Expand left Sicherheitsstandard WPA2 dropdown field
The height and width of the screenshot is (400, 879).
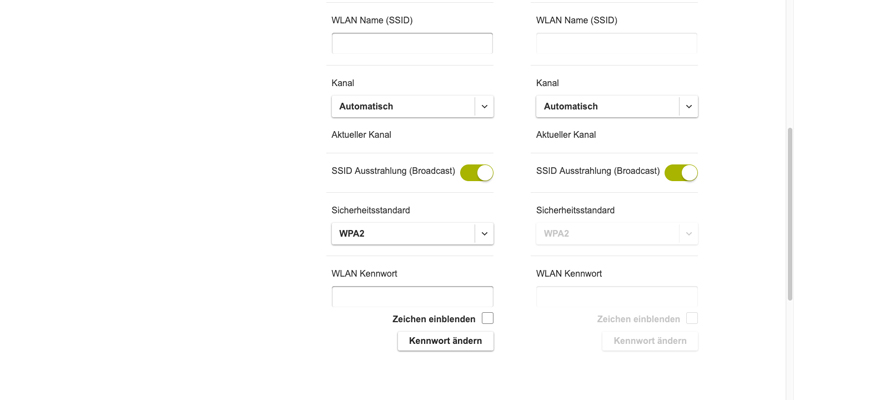click(x=403, y=234)
